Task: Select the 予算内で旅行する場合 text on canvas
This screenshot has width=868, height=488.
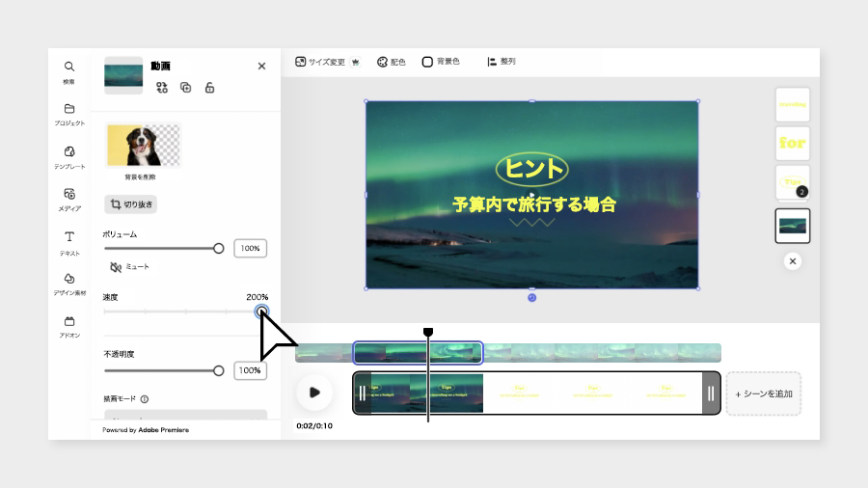Action: coord(534,204)
